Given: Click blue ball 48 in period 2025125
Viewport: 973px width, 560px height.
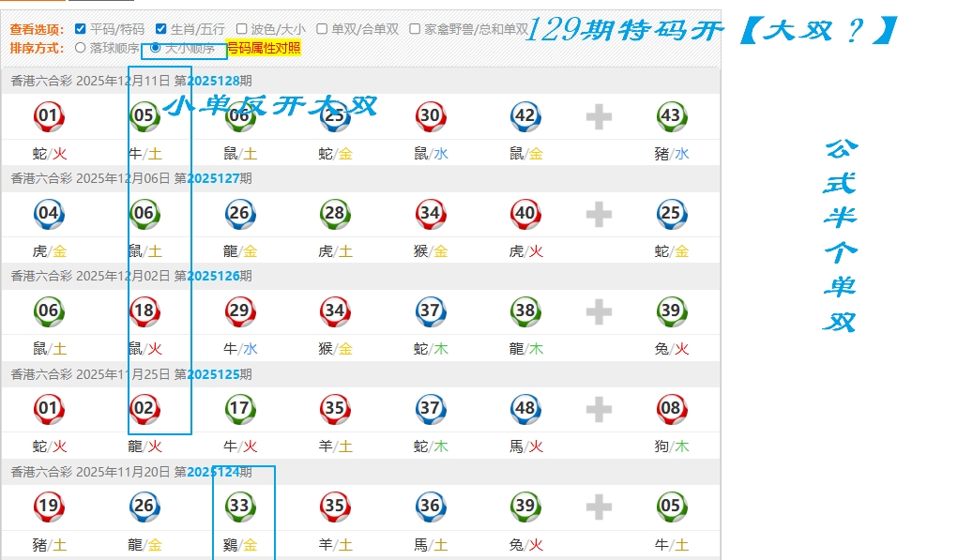Looking at the screenshot, I should [x=525, y=409].
